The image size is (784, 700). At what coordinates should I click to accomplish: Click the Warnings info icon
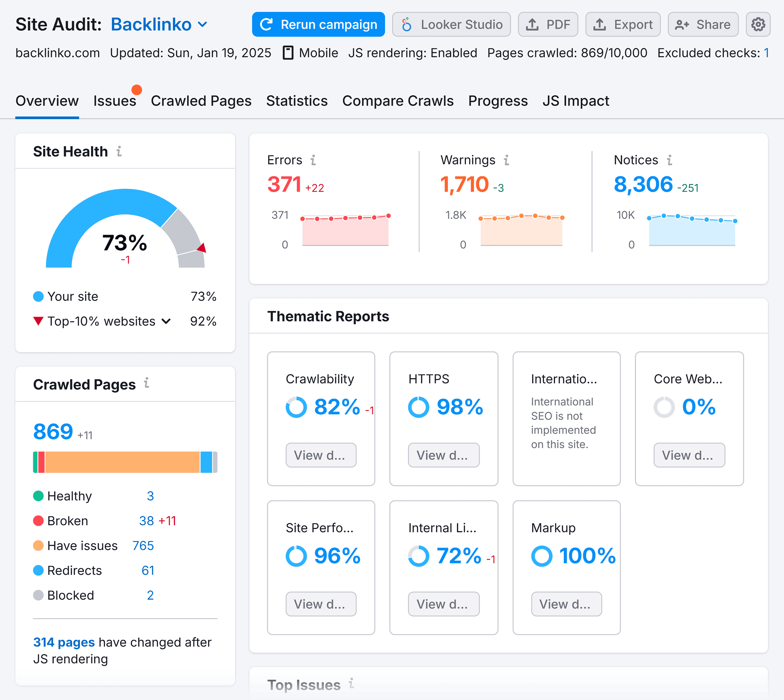click(x=506, y=160)
